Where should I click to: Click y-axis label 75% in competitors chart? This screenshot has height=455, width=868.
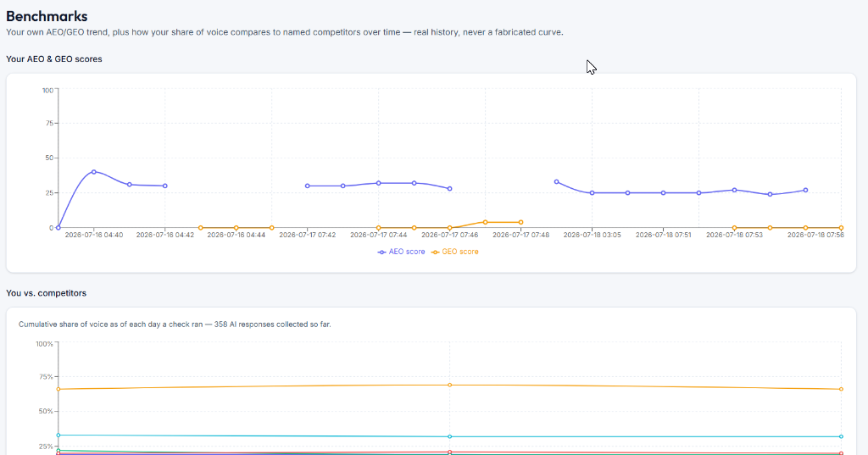tap(45, 377)
